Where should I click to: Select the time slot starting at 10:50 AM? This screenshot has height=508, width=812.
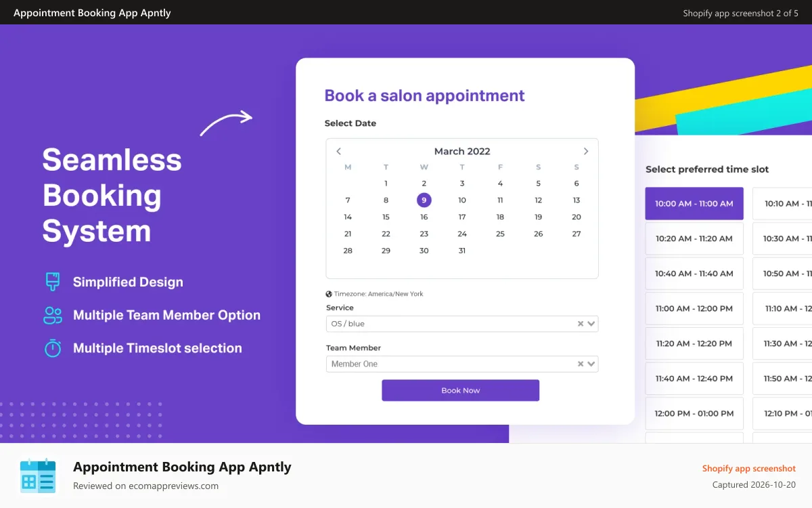click(783, 274)
